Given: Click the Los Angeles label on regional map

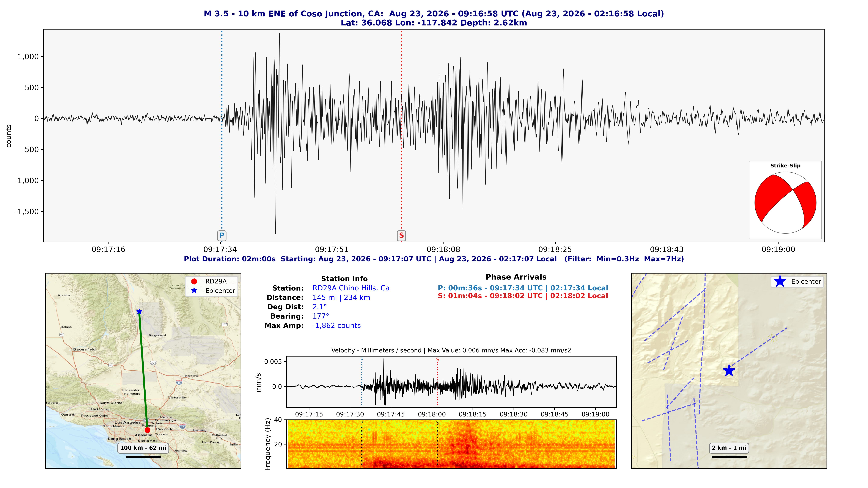Looking at the screenshot, I should [x=128, y=422].
